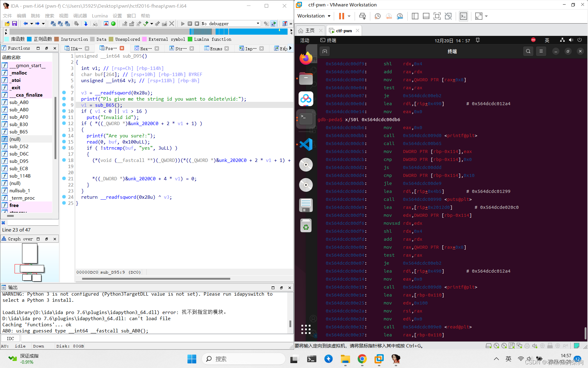Click the blue down-arrow toolbar icon in IDA
588x368 pixels.
click(86, 24)
